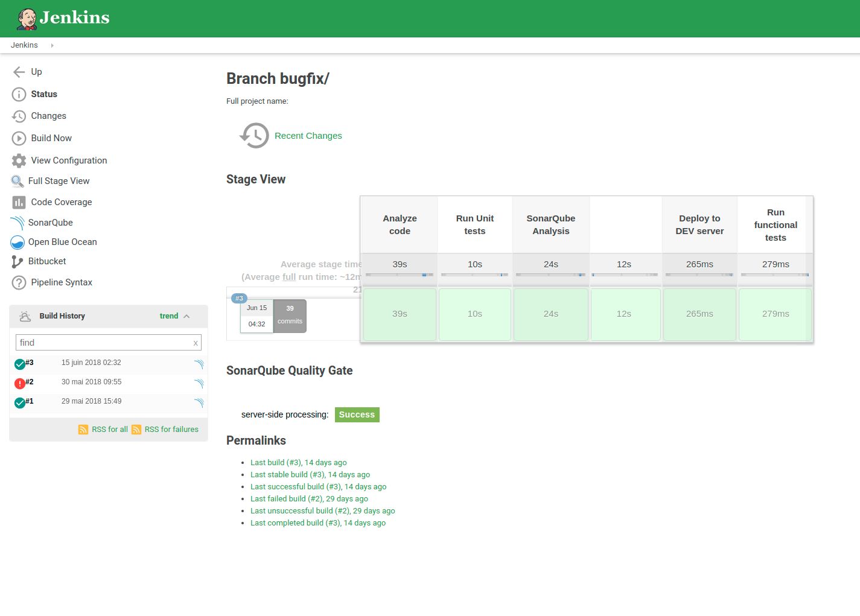Click the Up arrow icon
Screen dimensions: 860x616
coord(19,72)
